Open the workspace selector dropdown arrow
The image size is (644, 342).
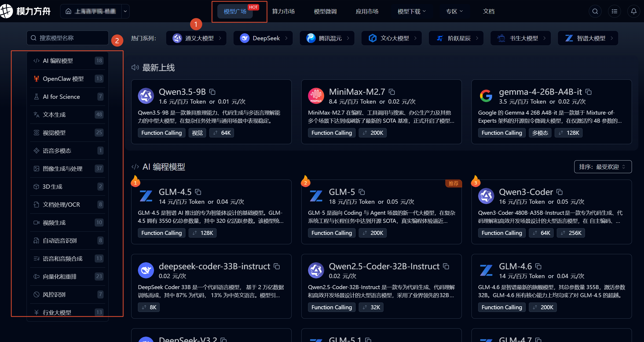click(125, 11)
